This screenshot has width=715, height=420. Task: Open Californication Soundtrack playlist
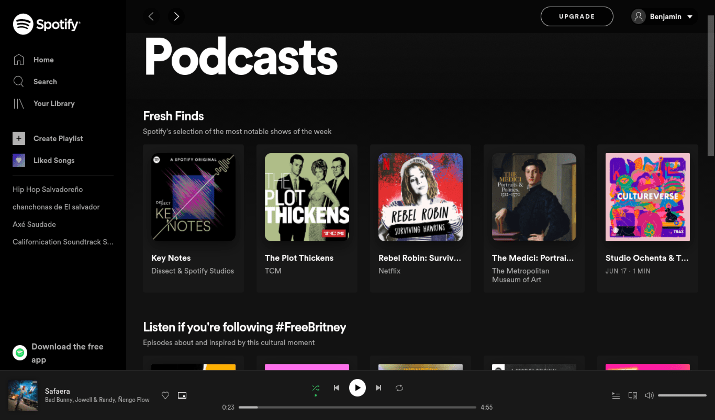coord(63,242)
